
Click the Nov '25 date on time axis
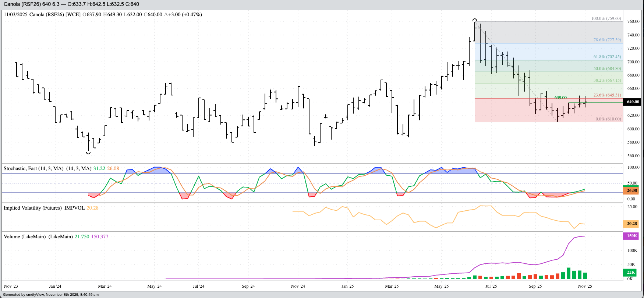(585, 286)
